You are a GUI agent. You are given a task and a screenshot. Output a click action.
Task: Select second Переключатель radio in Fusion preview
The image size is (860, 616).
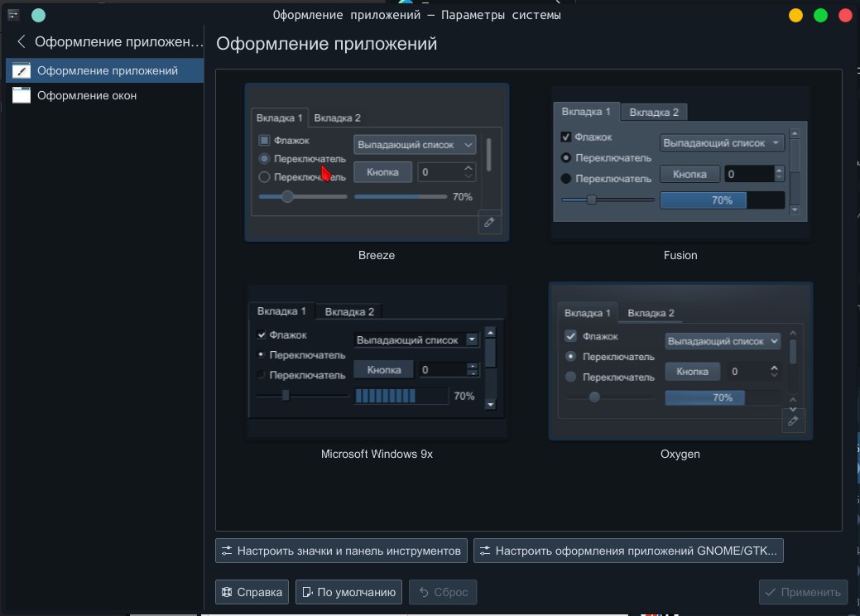point(566,179)
